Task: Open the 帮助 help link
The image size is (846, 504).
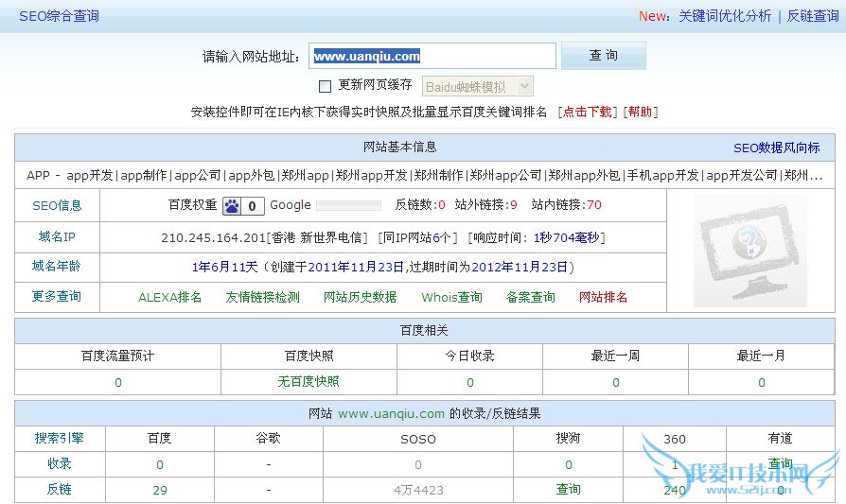Action: click(x=640, y=112)
